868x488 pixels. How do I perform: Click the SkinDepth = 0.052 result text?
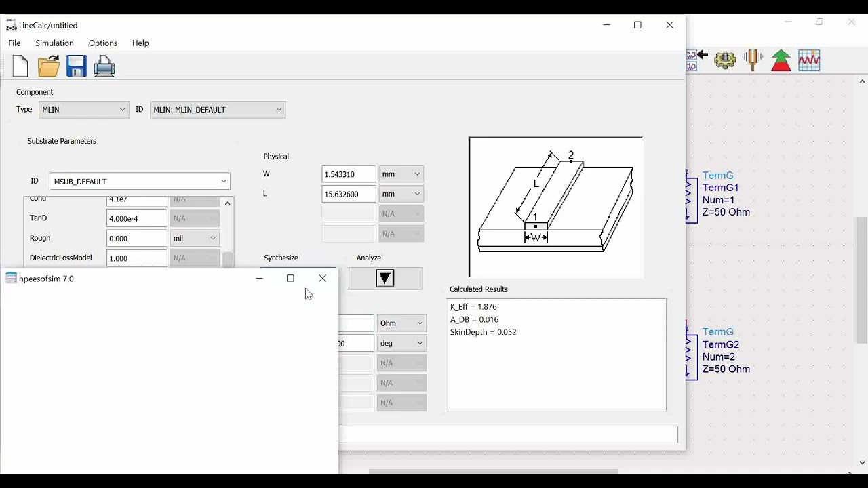[x=483, y=332]
